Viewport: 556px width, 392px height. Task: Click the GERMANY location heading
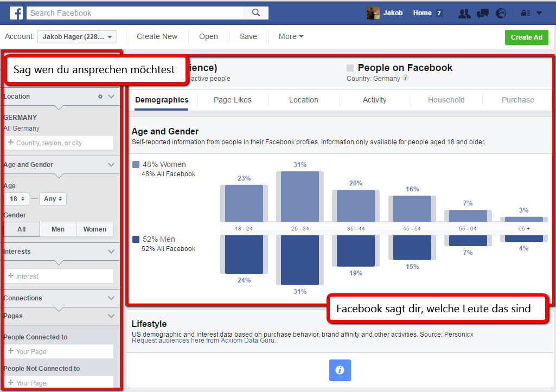(20, 117)
